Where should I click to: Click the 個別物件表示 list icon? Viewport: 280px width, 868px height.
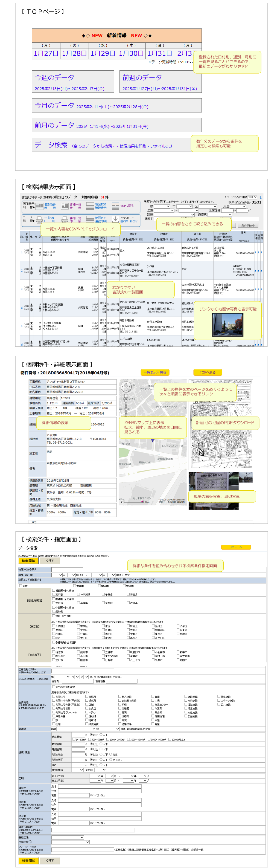coord(39,206)
